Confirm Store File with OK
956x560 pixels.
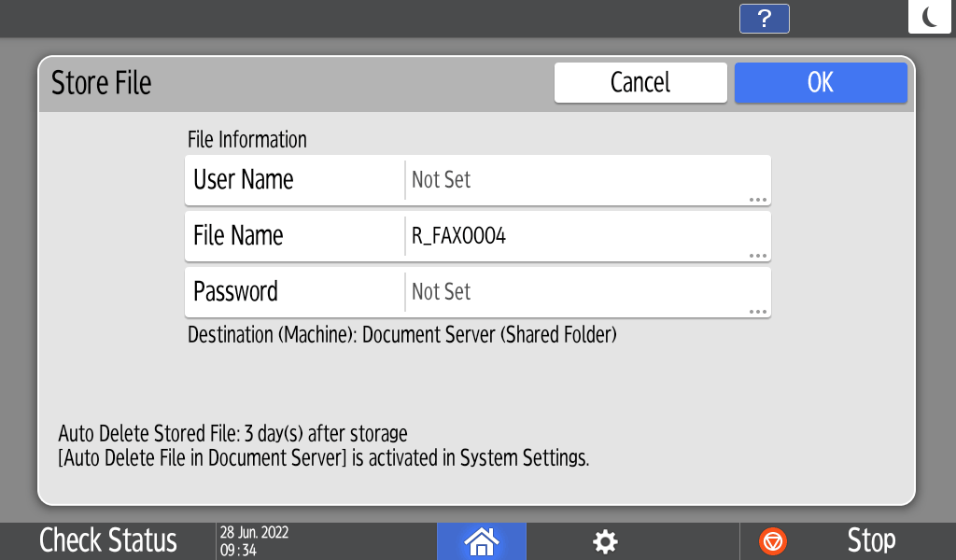click(821, 82)
